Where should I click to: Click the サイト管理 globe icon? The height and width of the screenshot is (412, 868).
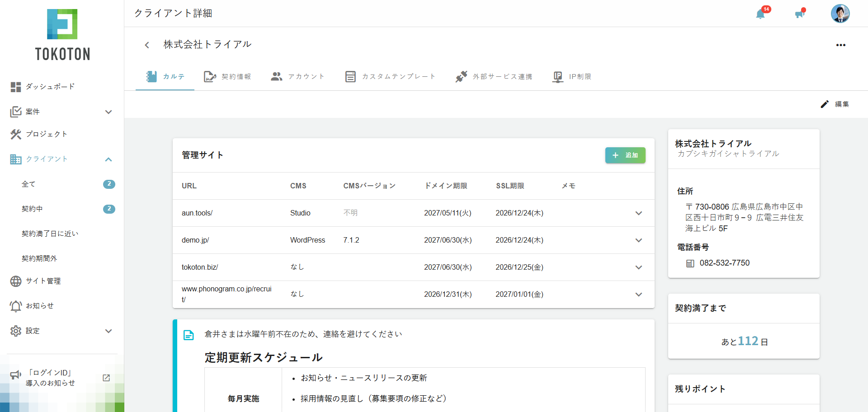click(16, 281)
